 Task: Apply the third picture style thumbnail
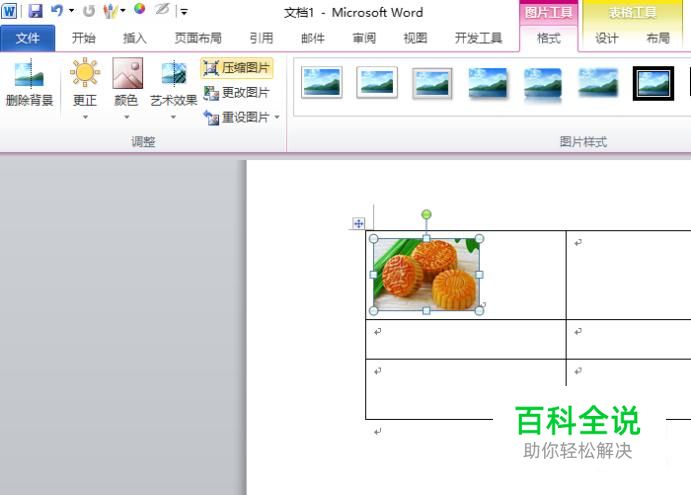click(432, 83)
